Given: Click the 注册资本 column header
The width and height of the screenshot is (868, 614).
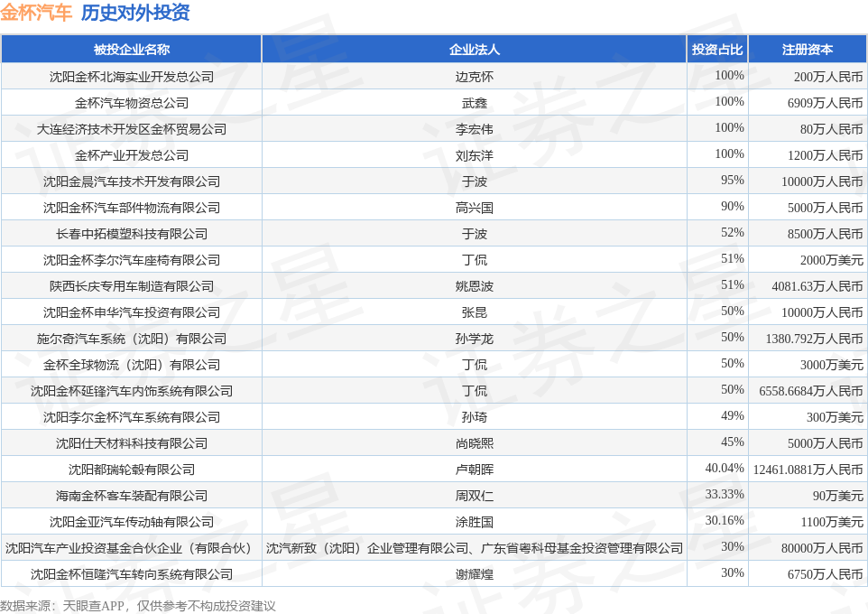Looking at the screenshot, I should [808, 50].
